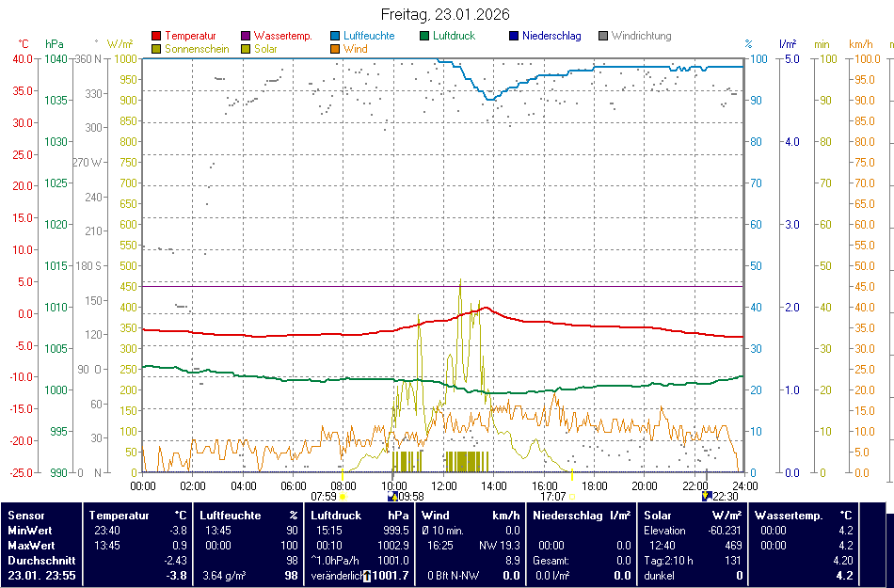The image size is (894, 588).
Task: Click the green Luftdruck legend swatch
Action: point(424,37)
